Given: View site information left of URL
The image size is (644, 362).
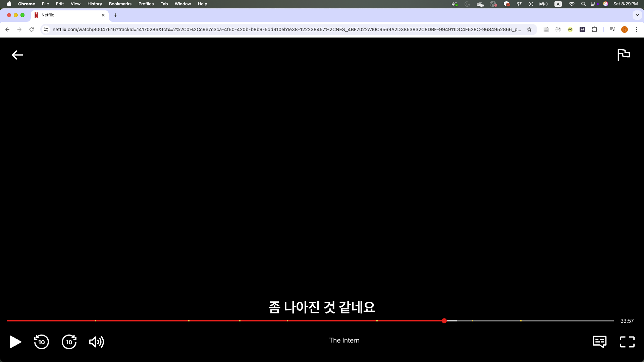Looking at the screenshot, I should [x=46, y=29].
